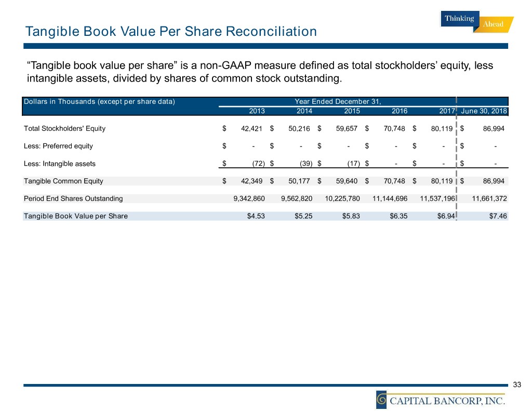The width and height of the screenshot is (532, 411).
Task: Select the June 30, 2018 column header
Action: (484, 111)
